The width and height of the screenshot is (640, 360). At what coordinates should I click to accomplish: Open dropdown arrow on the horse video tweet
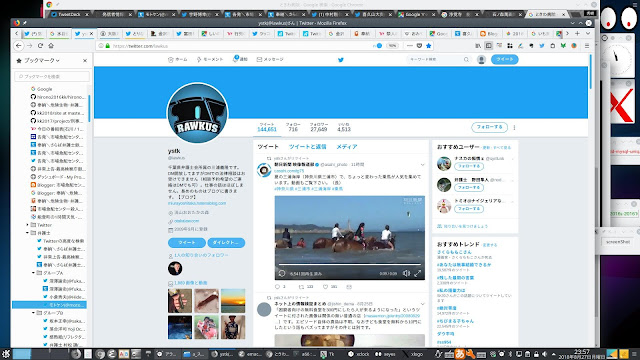(x=422, y=165)
